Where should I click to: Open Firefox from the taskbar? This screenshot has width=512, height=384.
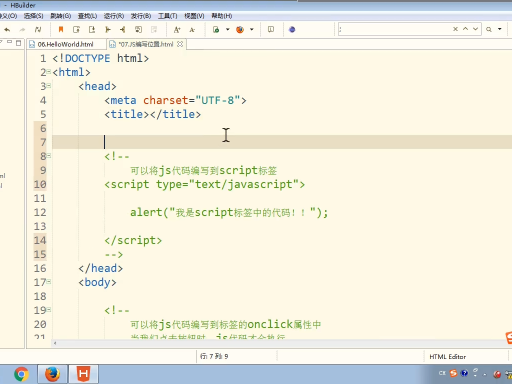coord(52,374)
